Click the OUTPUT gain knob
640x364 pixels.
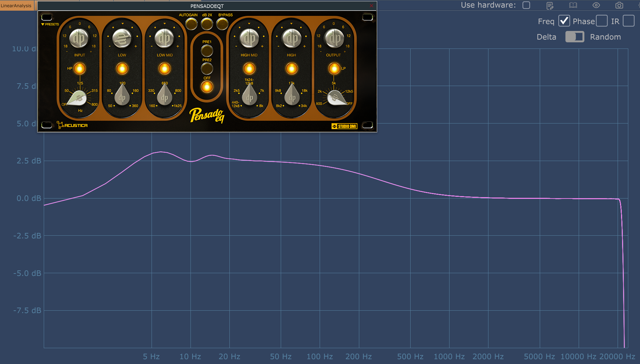[x=334, y=39]
